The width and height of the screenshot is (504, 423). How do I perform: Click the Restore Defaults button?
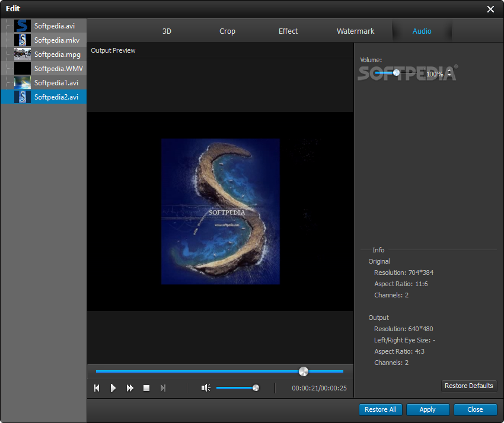468,386
